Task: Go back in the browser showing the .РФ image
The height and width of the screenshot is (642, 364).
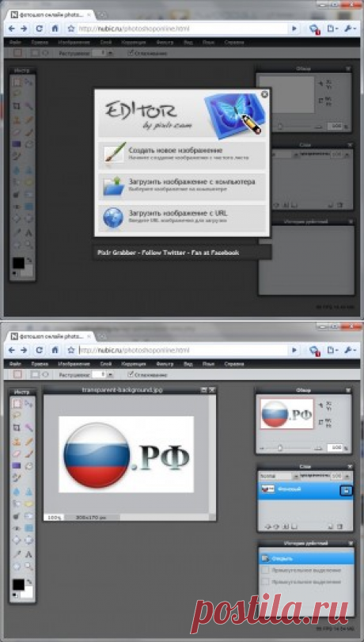Action: pyautogui.click(x=11, y=350)
